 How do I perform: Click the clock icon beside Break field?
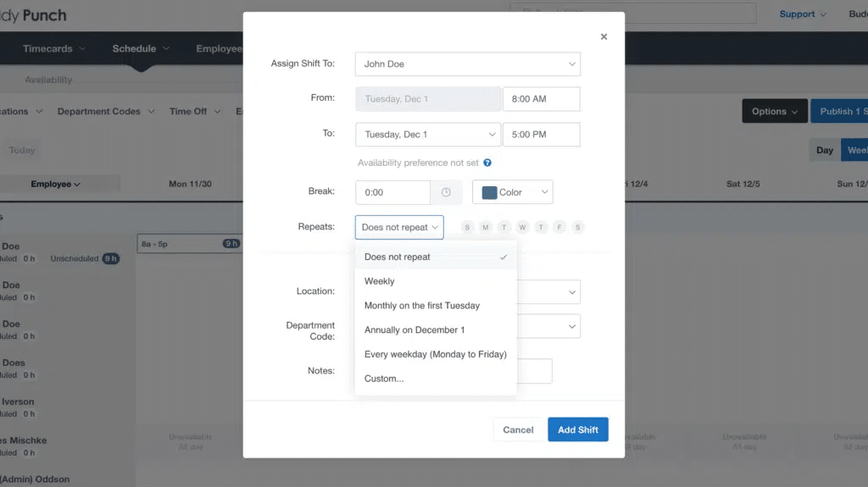(x=446, y=192)
